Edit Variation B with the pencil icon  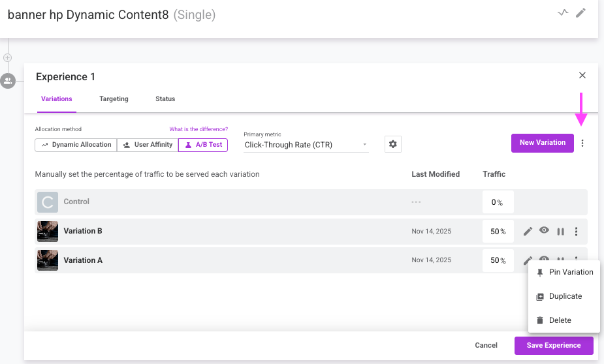[528, 232]
